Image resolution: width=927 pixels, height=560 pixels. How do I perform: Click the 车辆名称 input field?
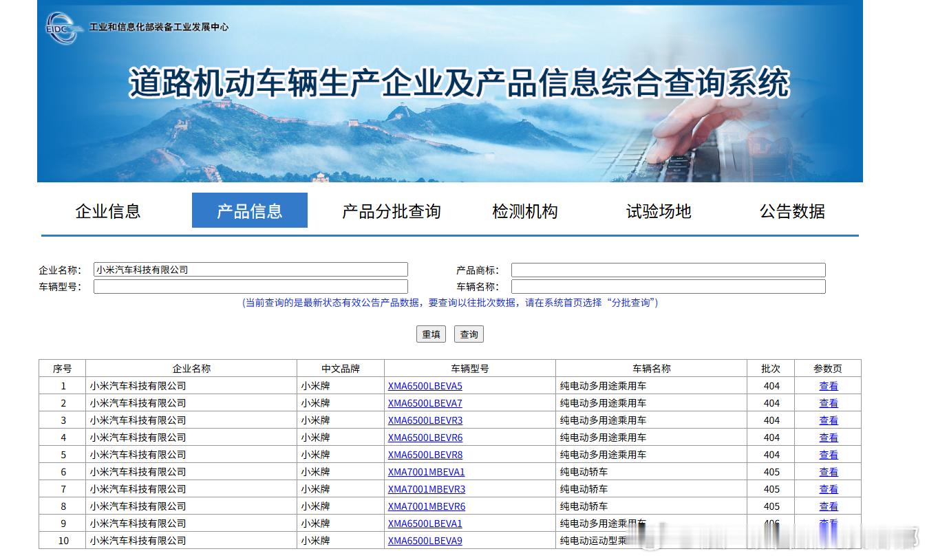point(668,287)
